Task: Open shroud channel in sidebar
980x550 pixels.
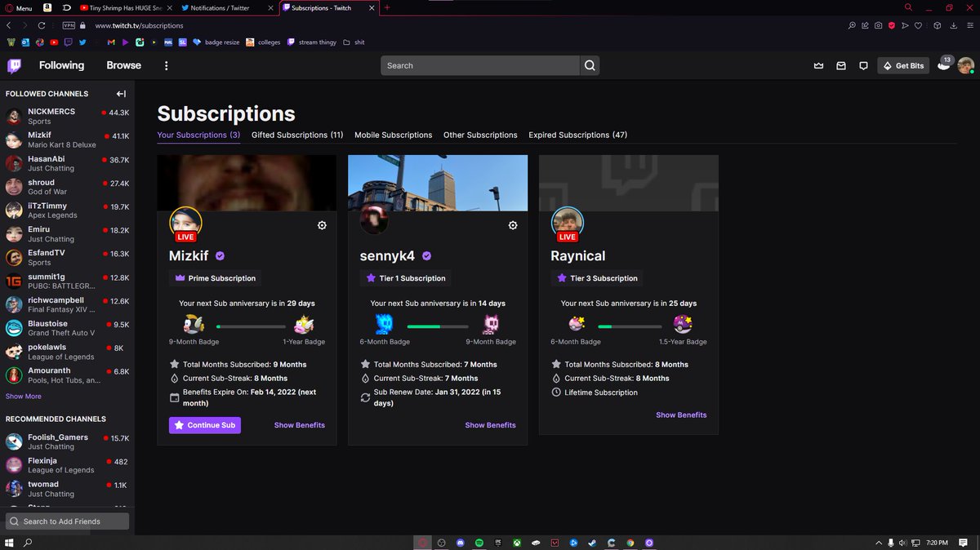Action: pos(67,187)
